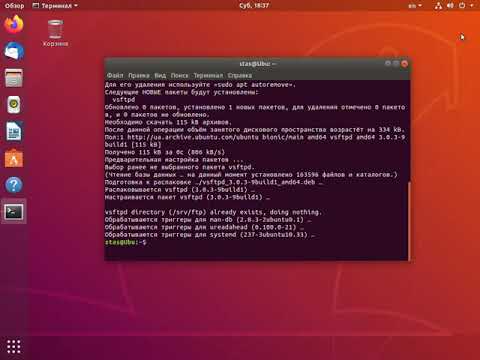This screenshot has width=480, height=360.
Task: Open the power menu icon
Action: tap(462, 6)
